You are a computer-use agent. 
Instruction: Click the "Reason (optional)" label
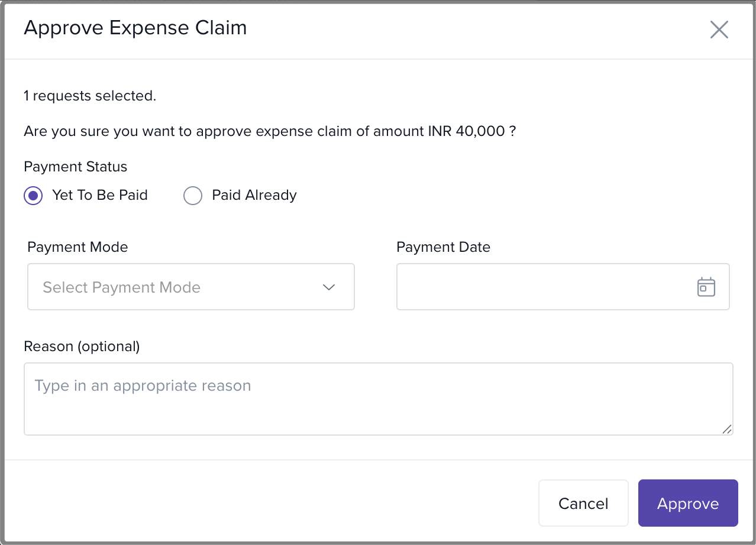tap(82, 346)
